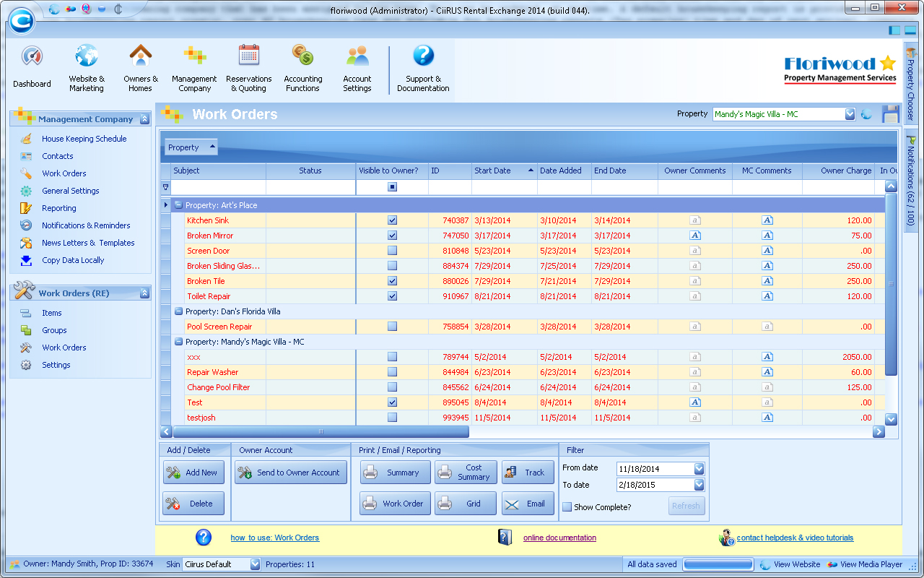Print Cost Summary report
The image size is (924, 578).
click(466, 473)
